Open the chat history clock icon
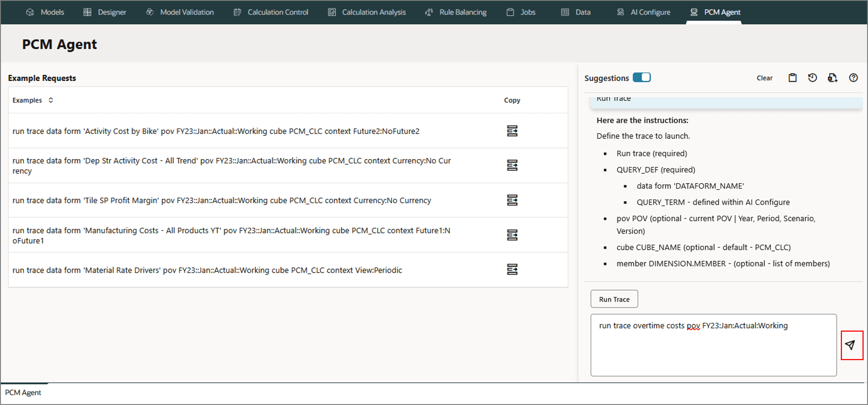 pyautogui.click(x=812, y=78)
